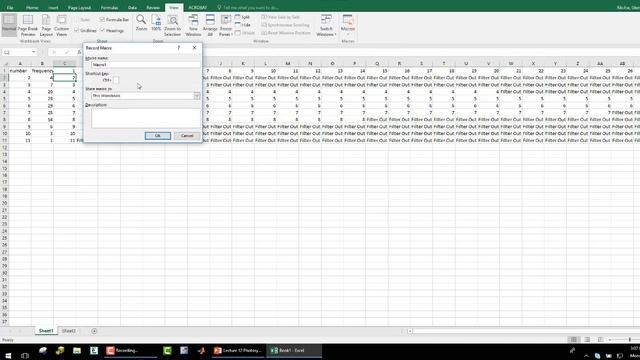This screenshot has height=360, width=640.
Task: Open Custom Views
Action: tap(62, 25)
